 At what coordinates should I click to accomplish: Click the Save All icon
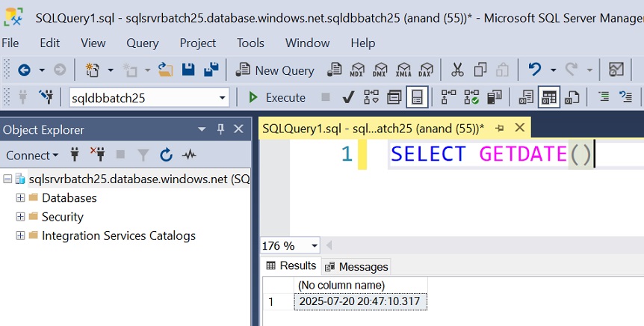click(x=211, y=70)
